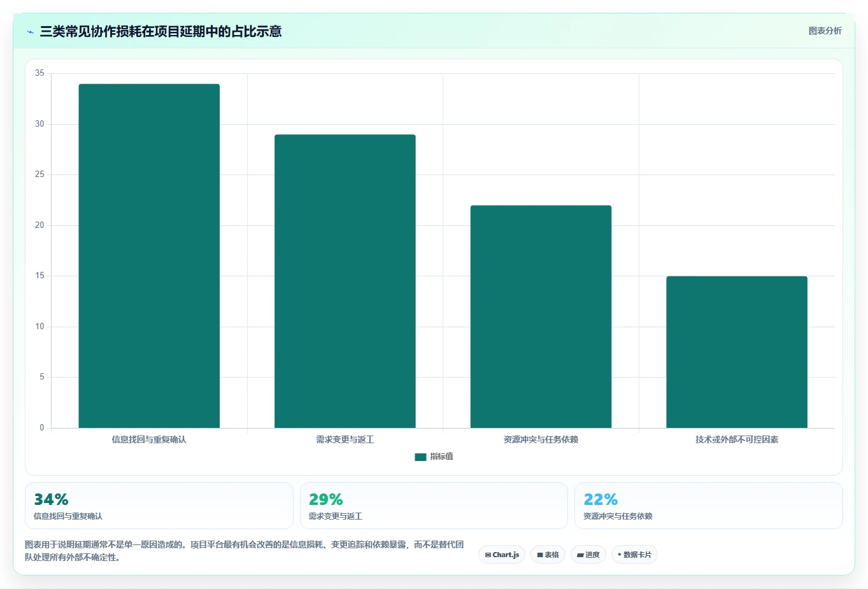Click the x-axis label 资源冲突与任务依赖
The width and height of the screenshot is (868, 589).
[541, 439]
